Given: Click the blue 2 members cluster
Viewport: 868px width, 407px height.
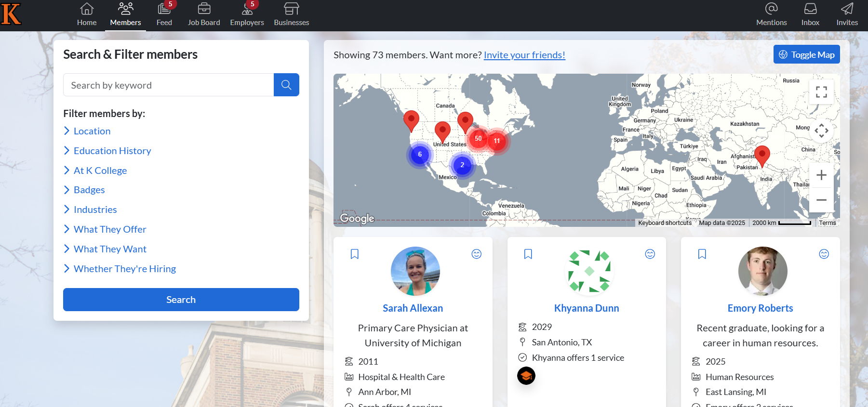Looking at the screenshot, I should tap(462, 165).
